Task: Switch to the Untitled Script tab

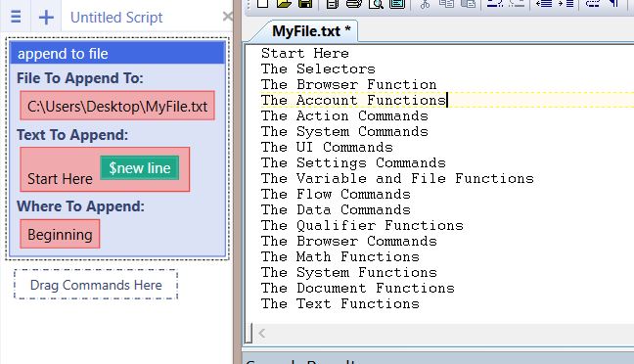Action: 116,18
